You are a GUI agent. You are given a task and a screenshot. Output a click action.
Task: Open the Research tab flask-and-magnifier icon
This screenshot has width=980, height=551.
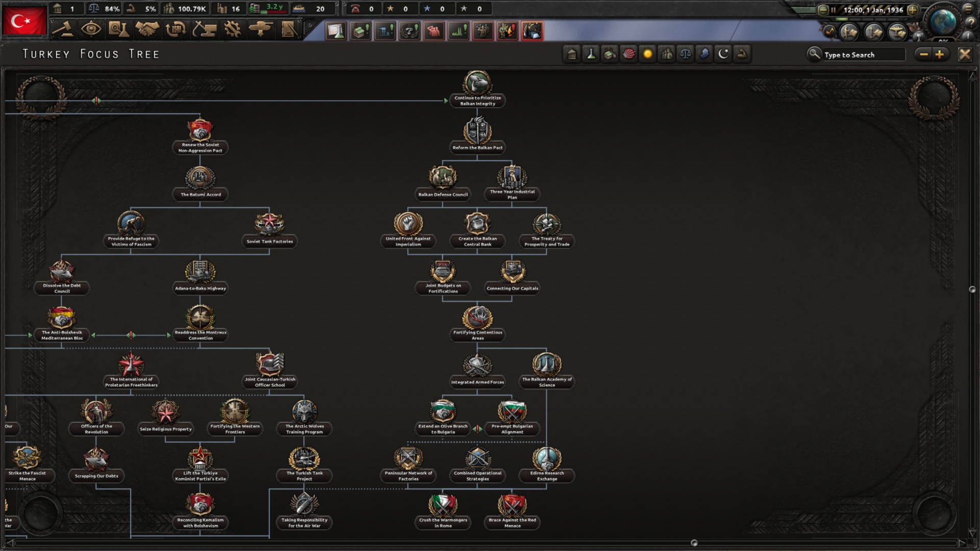click(x=118, y=30)
